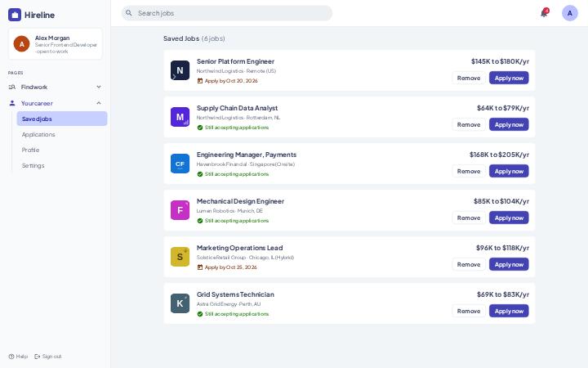Screen dimensions: 588x368
Task: Click the search magnifier icon
Action: 129,13
